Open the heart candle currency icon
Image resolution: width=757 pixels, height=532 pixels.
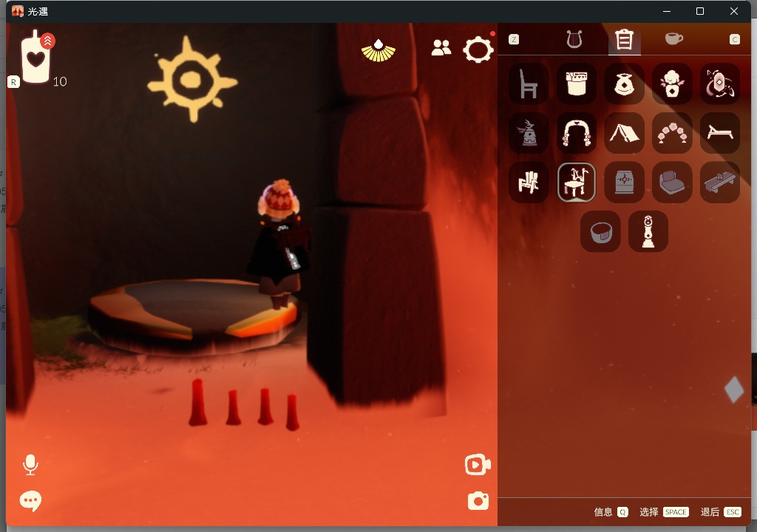coord(36,56)
